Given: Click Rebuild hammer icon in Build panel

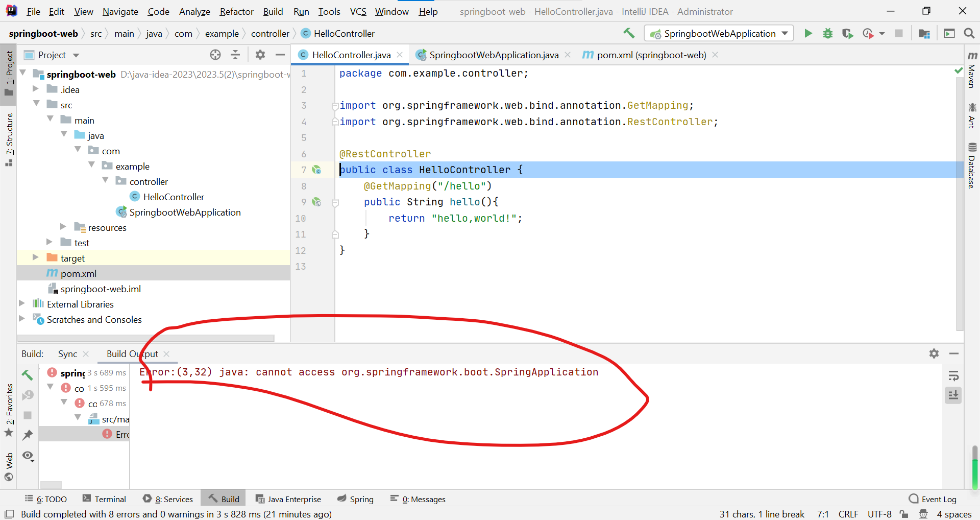Looking at the screenshot, I should pyautogui.click(x=28, y=375).
